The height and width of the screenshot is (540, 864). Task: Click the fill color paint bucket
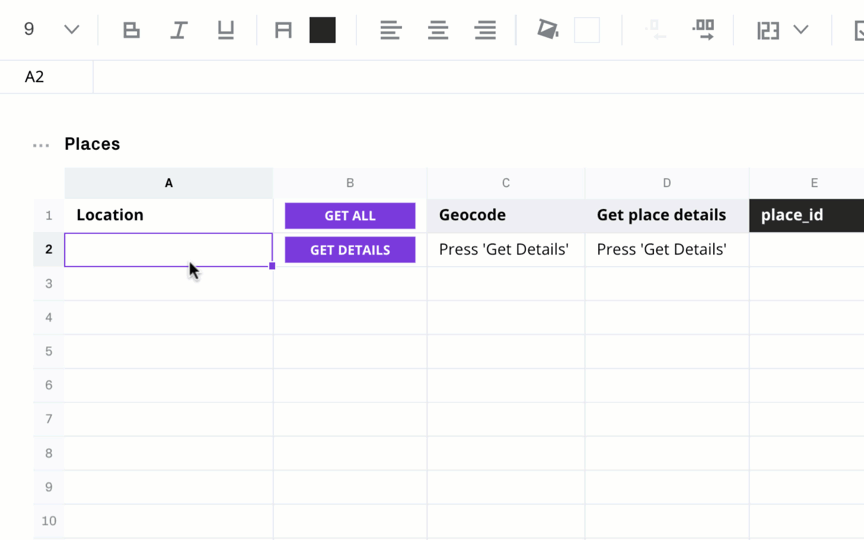click(x=548, y=29)
